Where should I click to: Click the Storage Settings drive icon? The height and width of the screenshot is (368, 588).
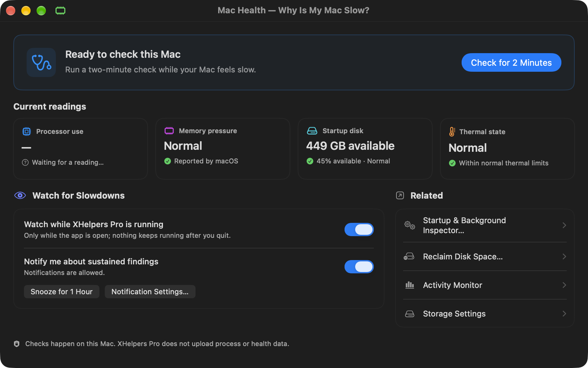[x=410, y=314]
